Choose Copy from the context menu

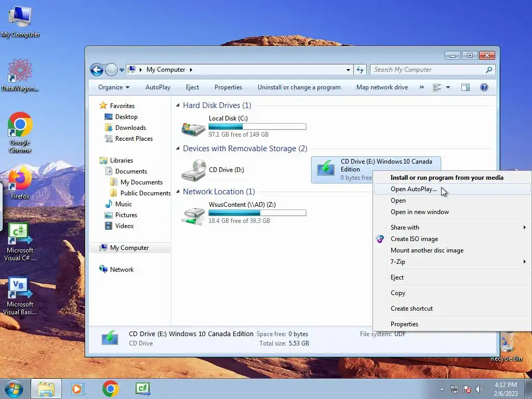pyautogui.click(x=453, y=293)
